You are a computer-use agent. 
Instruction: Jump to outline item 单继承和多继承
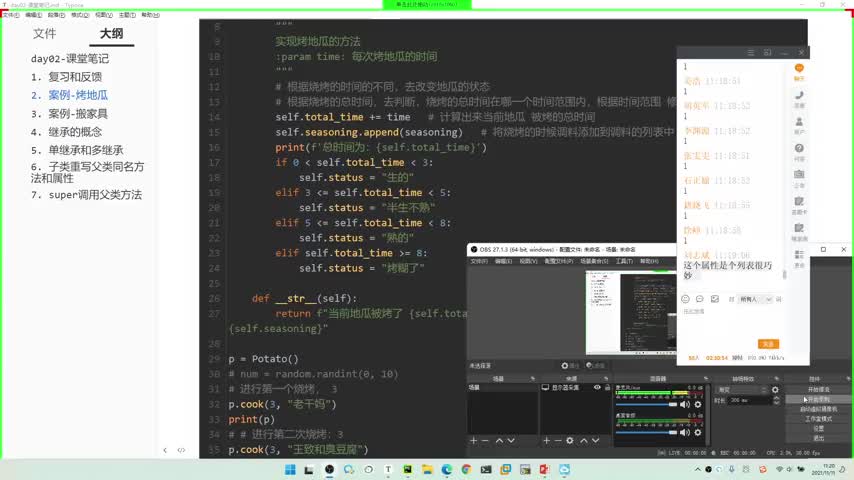tap(77, 150)
